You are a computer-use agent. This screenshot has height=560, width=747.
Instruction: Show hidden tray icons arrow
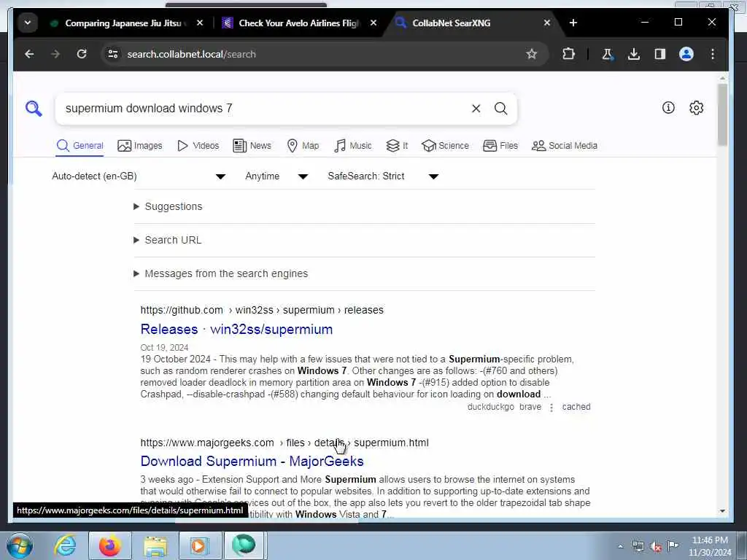(x=620, y=547)
